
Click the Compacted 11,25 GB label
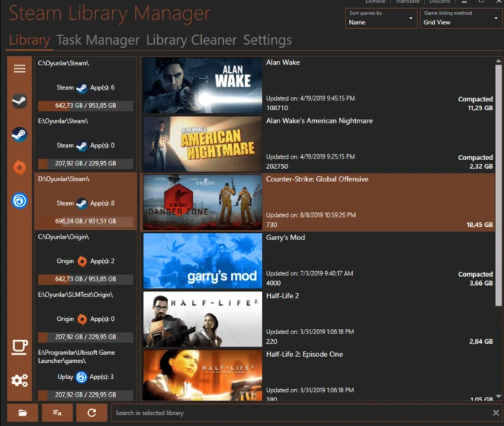(x=475, y=104)
